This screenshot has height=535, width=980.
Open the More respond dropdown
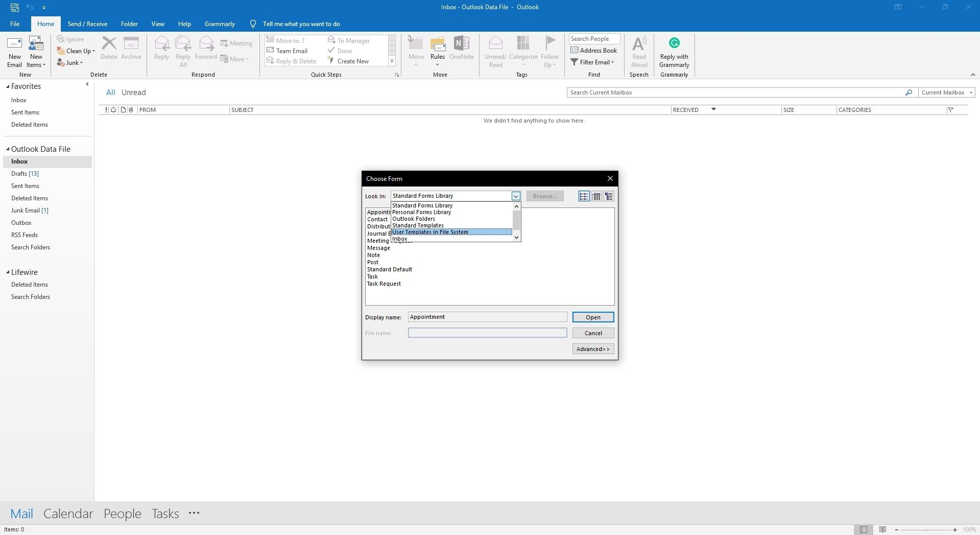[235, 59]
